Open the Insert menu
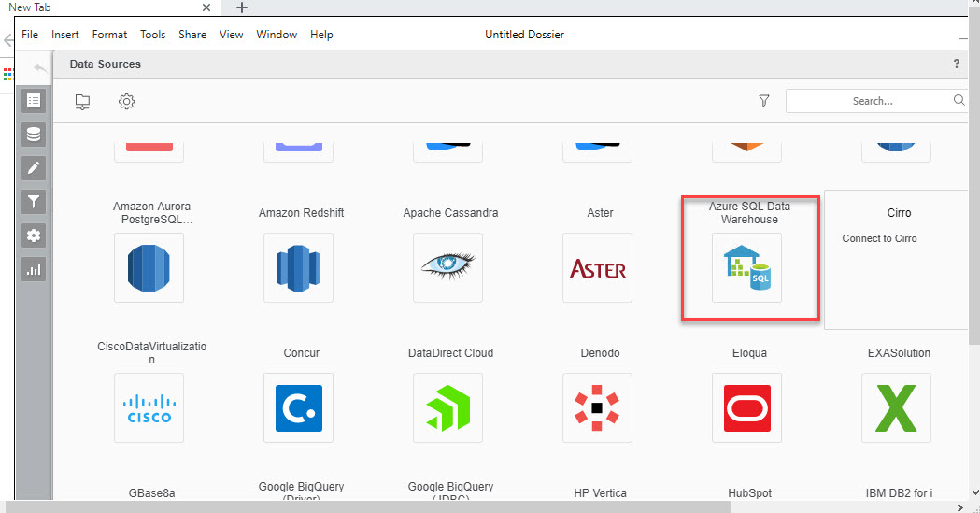980x513 pixels. click(x=65, y=35)
